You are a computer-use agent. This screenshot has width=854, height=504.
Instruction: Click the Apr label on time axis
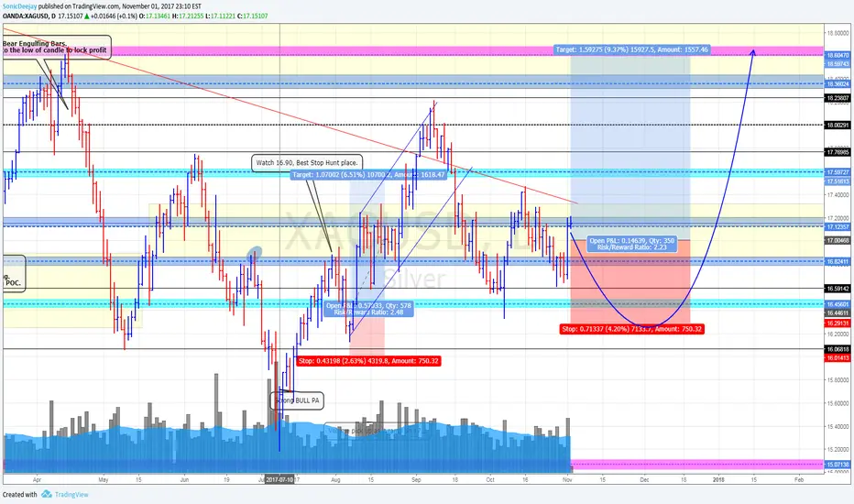[x=37, y=480]
